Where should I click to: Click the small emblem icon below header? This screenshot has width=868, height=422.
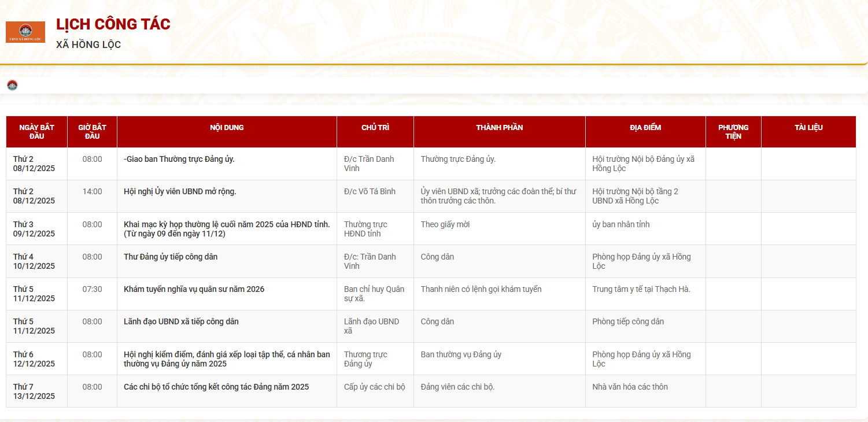point(12,86)
